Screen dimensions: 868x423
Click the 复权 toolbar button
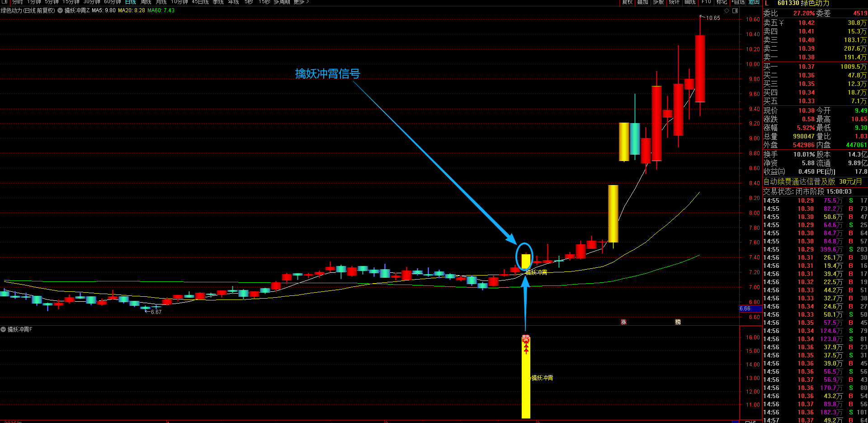[627, 2]
